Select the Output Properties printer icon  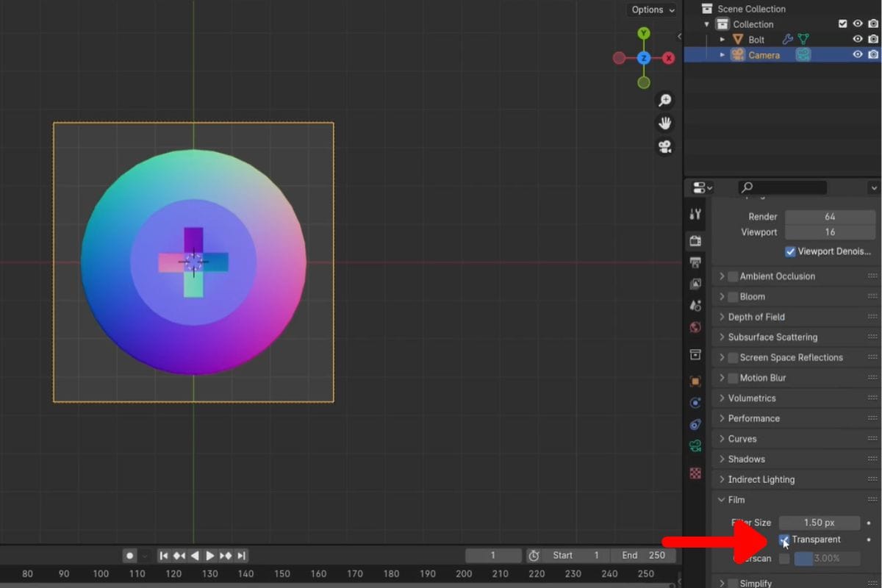[x=695, y=262]
